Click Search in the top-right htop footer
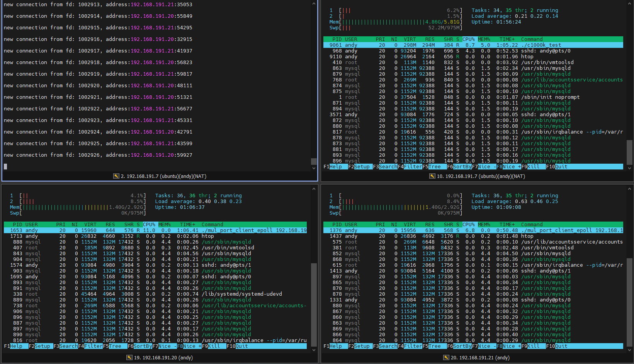Image resolution: width=634 pixels, height=364 pixels. coord(388,167)
